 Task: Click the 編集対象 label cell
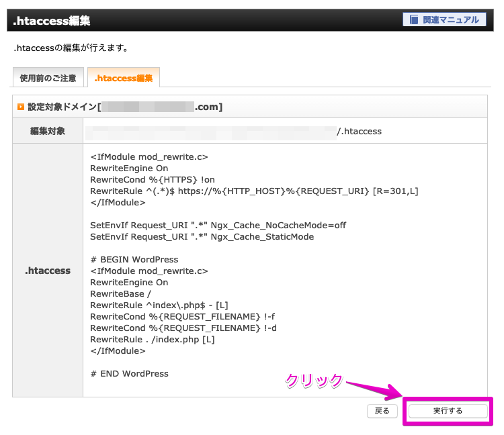[48, 131]
